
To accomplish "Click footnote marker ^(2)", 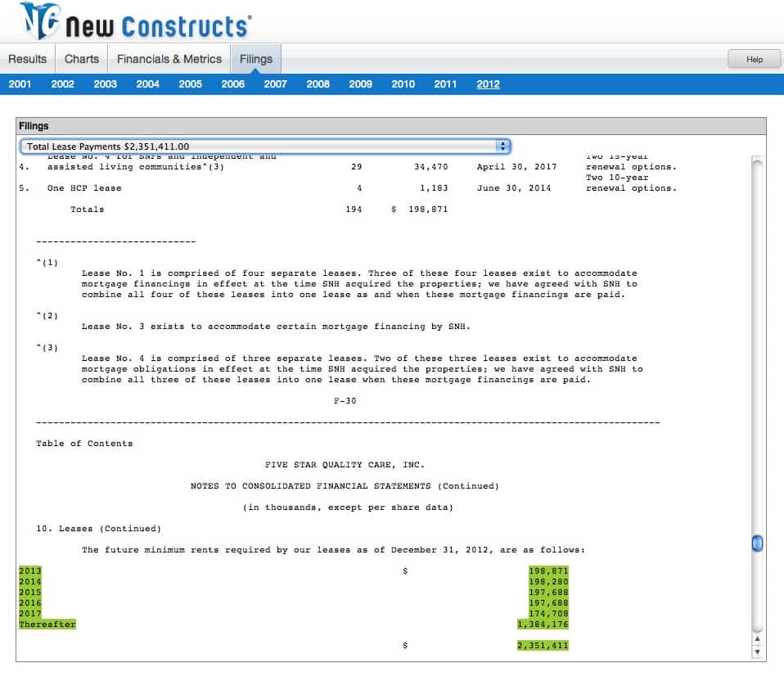I will point(47,315).
